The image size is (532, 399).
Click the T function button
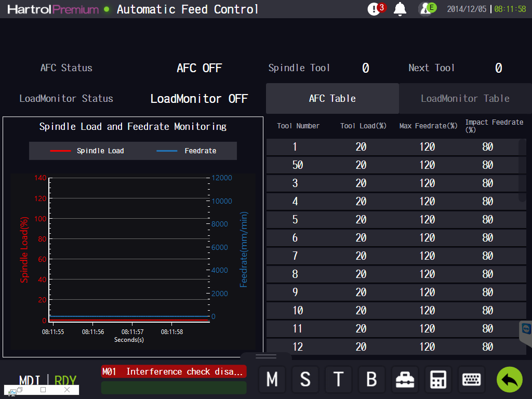[338, 379]
